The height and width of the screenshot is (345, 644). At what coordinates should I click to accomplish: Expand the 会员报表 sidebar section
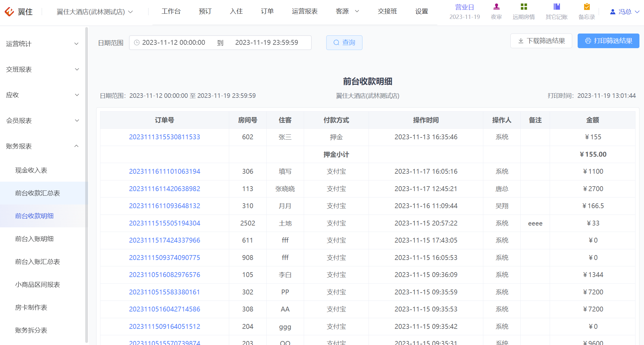point(42,120)
